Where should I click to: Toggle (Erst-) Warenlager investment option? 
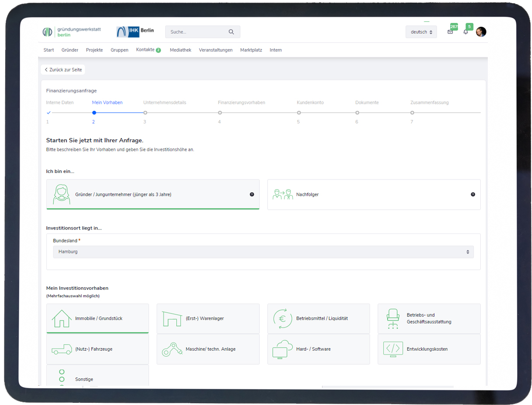coord(208,319)
